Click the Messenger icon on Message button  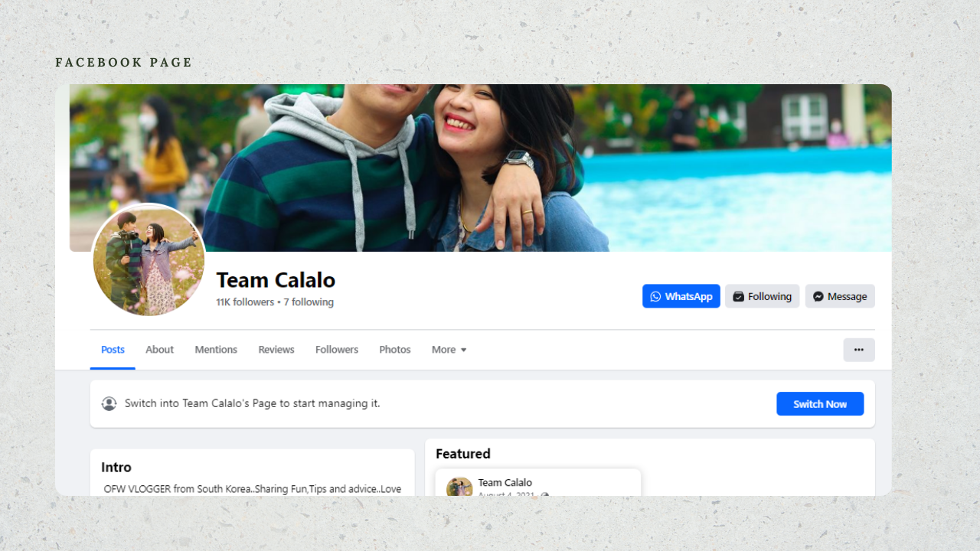tap(818, 296)
